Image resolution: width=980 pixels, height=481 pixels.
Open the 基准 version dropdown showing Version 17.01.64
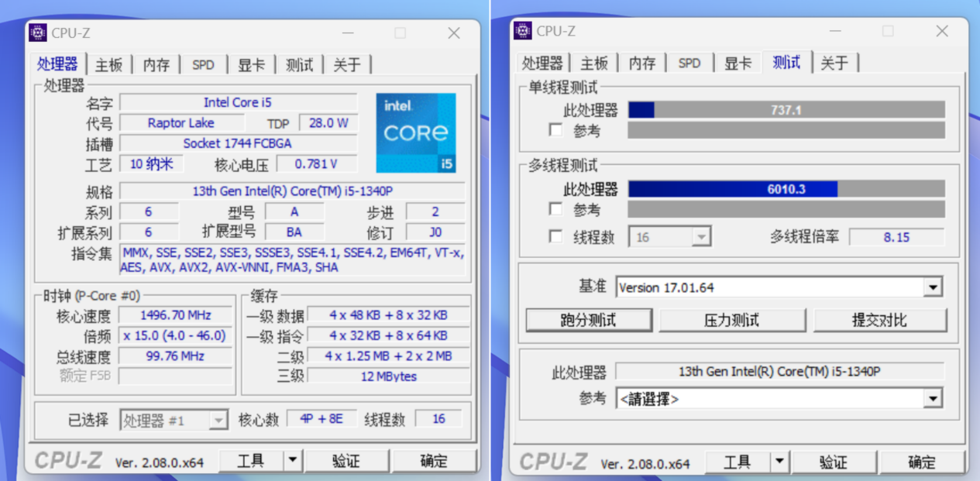pyautogui.click(x=934, y=287)
